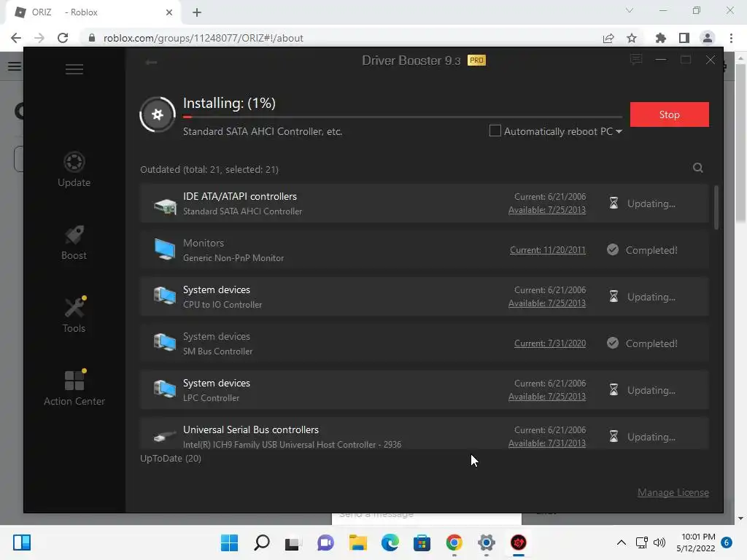This screenshot has width=747, height=560.
Task: Click completed checkmark on Monitors row
Action: click(x=613, y=249)
